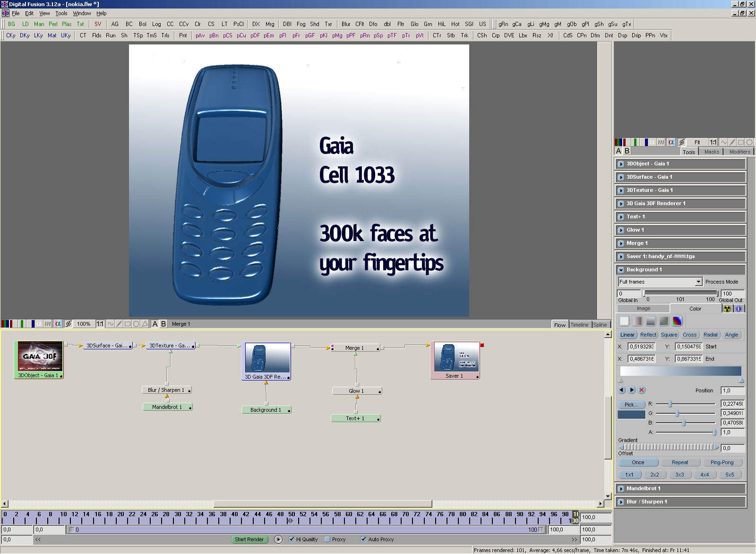Switch to the Spline tab

(600, 325)
